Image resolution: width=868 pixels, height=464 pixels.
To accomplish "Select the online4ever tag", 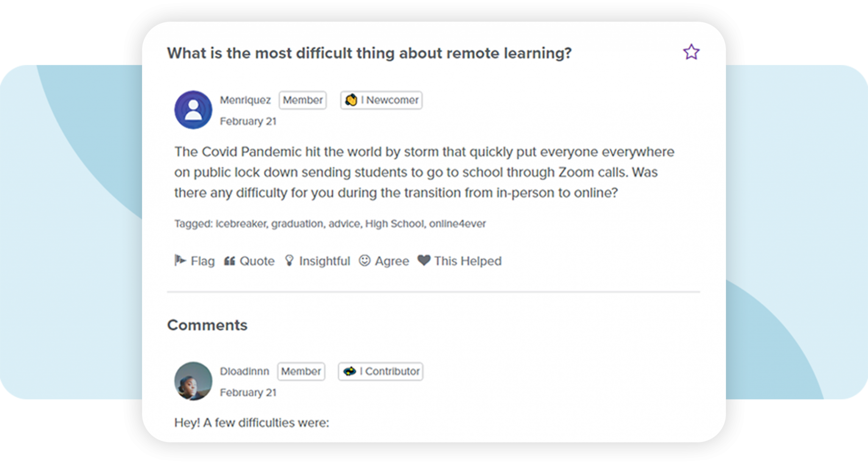I will click(457, 224).
